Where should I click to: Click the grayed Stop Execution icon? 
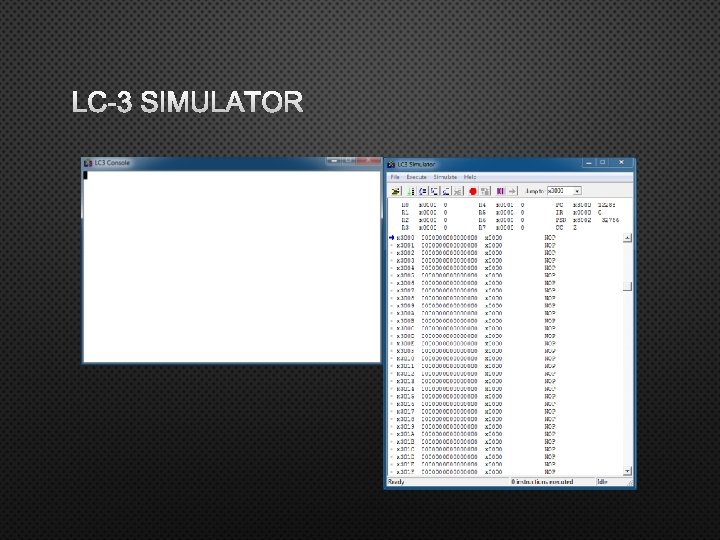click(458, 191)
